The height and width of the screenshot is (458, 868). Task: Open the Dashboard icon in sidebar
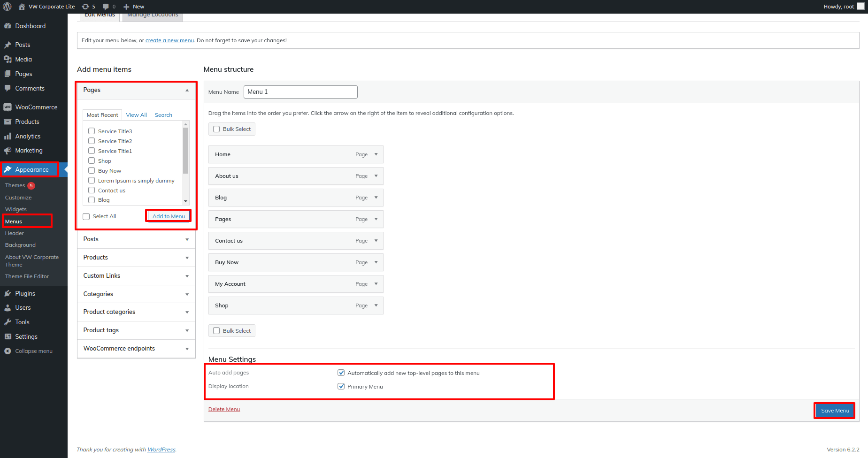point(8,26)
